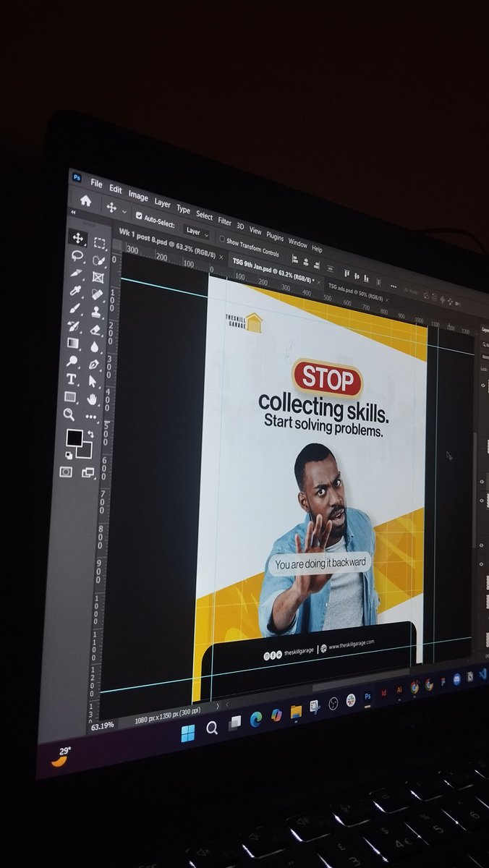Viewport: 489px width, 868px height.
Task: Click the Home icon in options bar
Action: coord(85,200)
